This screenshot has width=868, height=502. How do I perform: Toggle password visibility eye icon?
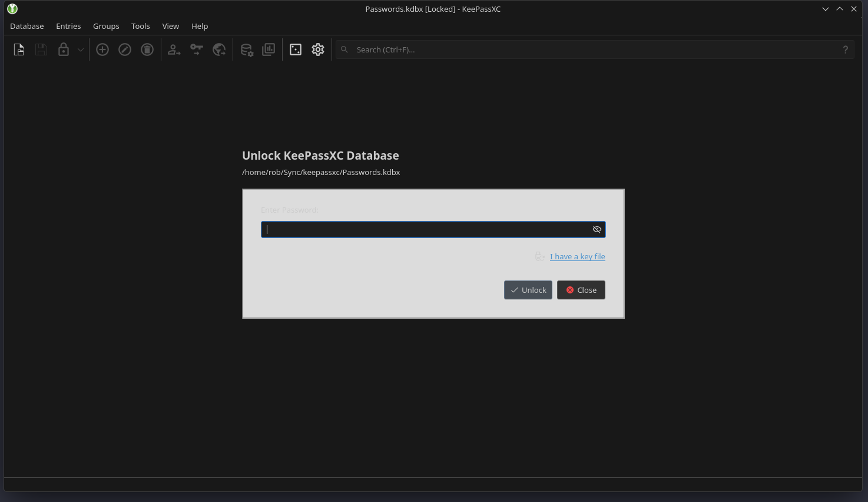[x=597, y=230]
